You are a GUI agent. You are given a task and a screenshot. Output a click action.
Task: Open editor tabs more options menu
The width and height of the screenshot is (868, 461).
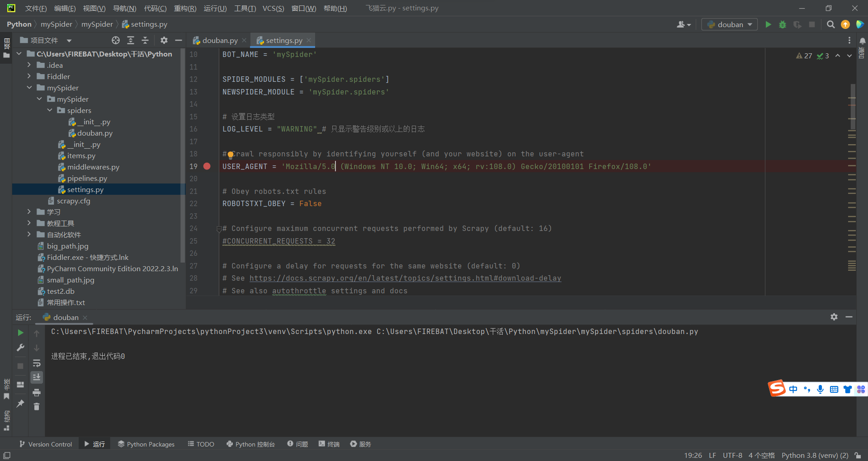[849, 40]
